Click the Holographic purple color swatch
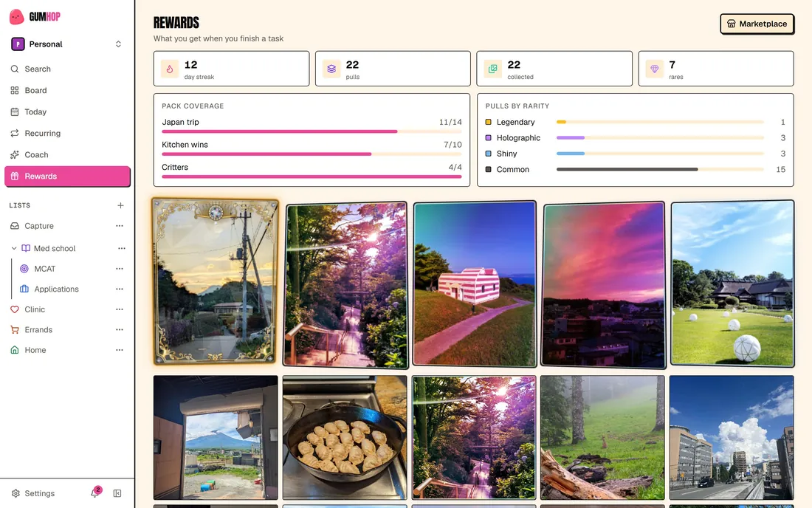Viewport: 812px width, 508px height. [x=488, y=138]
